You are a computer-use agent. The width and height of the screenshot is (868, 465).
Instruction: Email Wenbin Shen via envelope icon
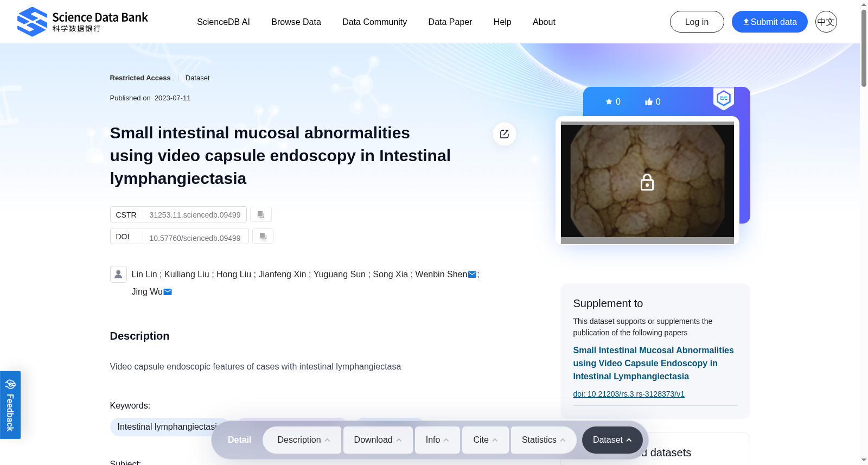point(473,275)
